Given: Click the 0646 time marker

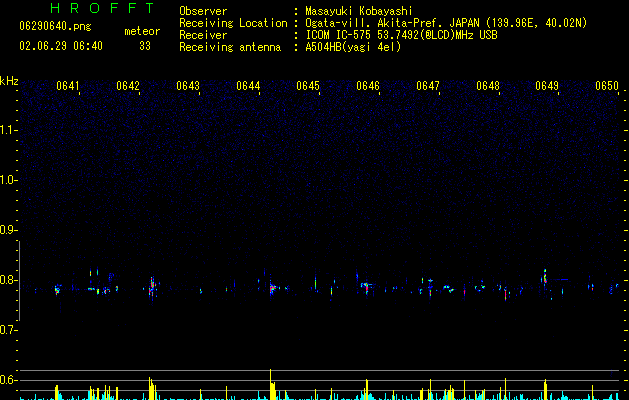Looking at the screenshot, I should pos(368,86).
